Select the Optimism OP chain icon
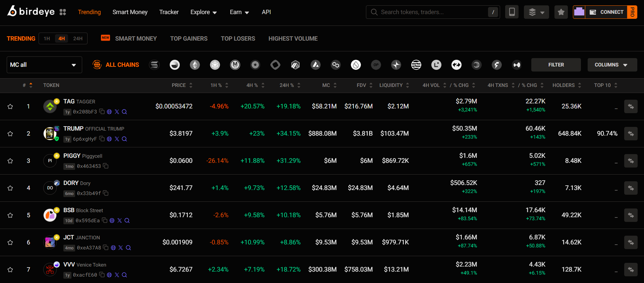Viewport: 644px width, 283px height. pyautogui.click(x=376, y=65)
